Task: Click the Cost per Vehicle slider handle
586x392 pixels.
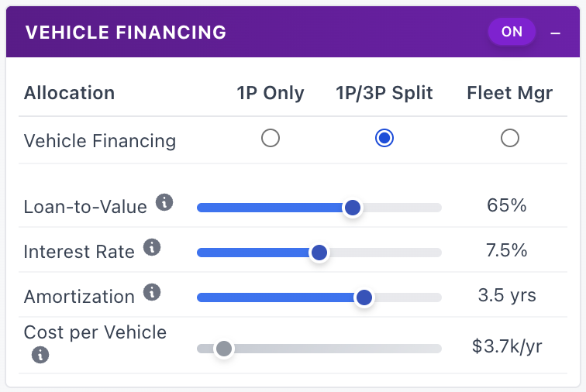Action: [x=223, y=349]
